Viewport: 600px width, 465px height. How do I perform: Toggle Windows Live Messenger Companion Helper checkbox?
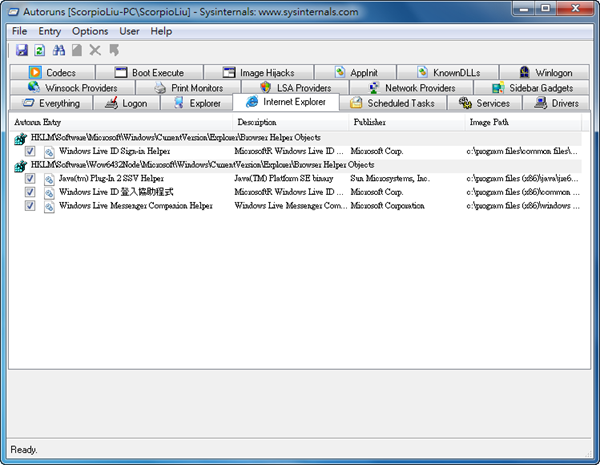tap(30, 206)
